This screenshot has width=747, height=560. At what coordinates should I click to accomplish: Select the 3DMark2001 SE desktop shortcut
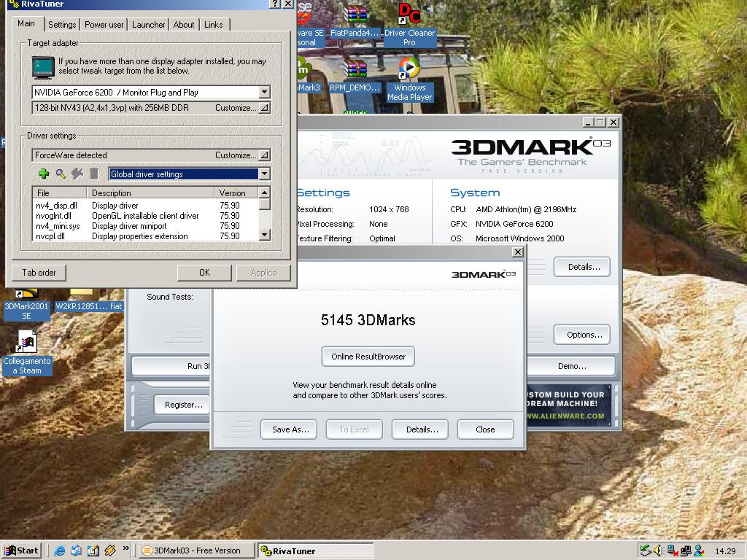[x=26, y=305]
